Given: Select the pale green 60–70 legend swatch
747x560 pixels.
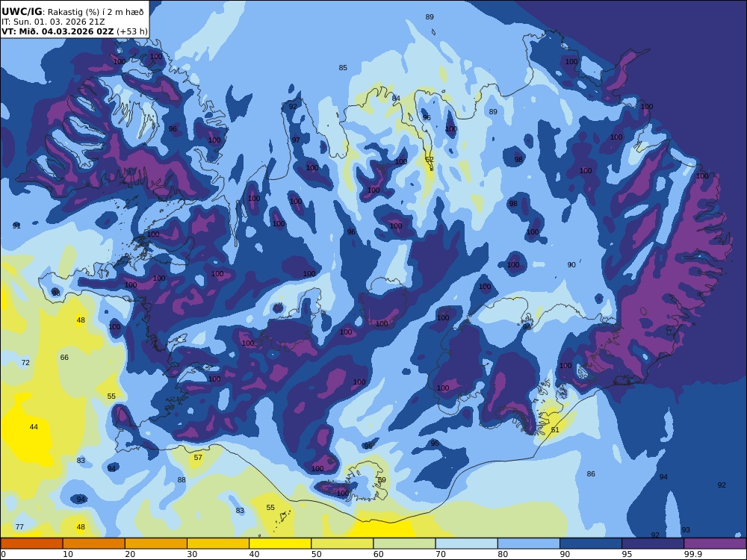Looking at the screenshot, I should [x=404, y=544].
